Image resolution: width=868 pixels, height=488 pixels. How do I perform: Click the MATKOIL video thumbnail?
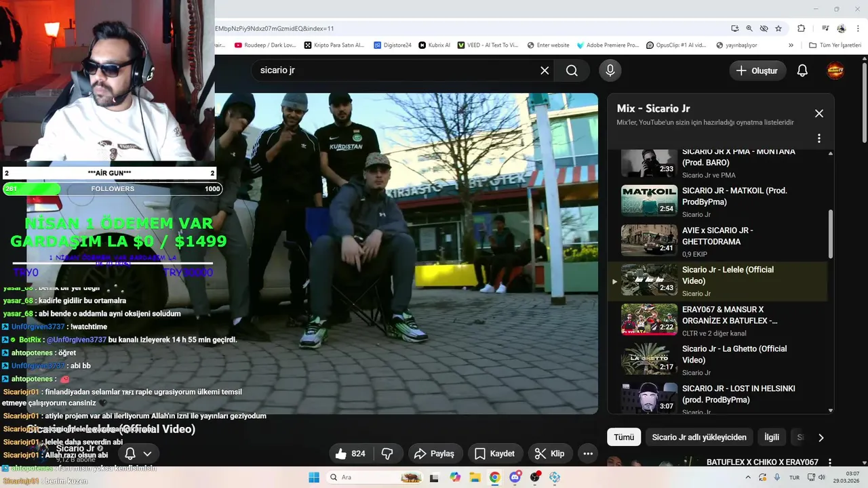(649, 201)
